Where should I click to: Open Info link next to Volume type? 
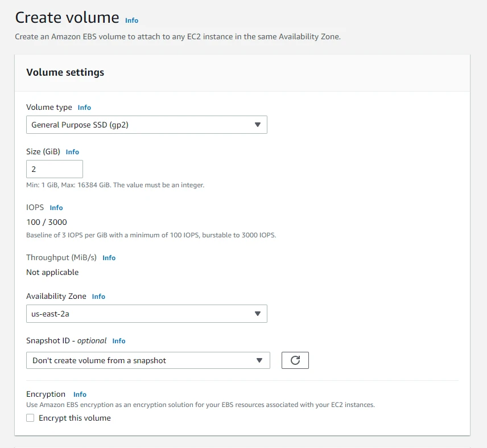point(84,108)
